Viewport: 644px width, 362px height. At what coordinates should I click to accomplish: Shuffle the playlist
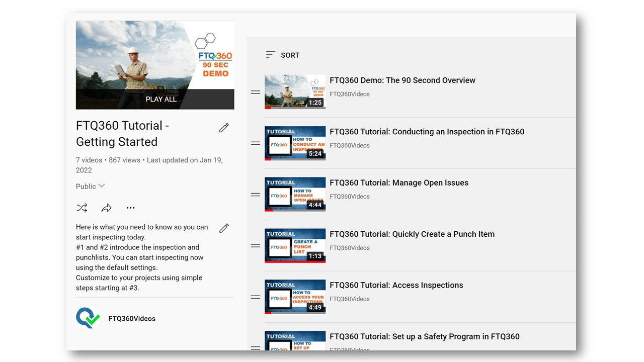tap(82, 208)
